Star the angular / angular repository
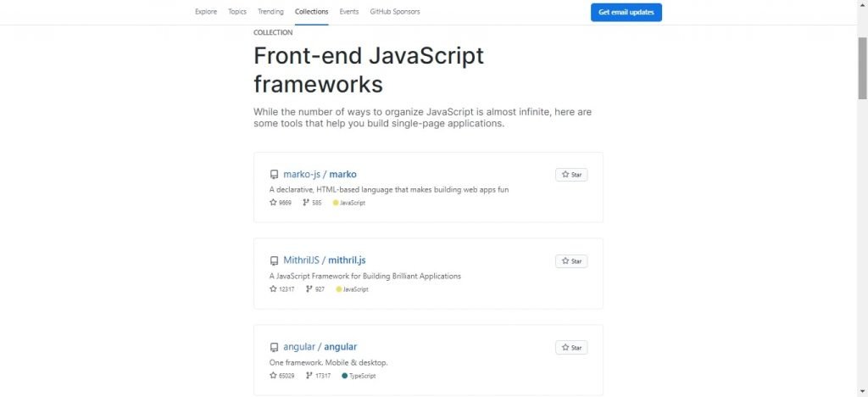The width and height of the screenshot is (868, 397). pos(571,347)
